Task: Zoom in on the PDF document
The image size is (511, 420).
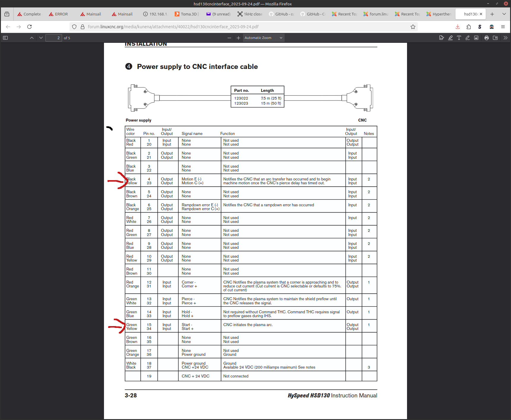Action: (238, 38)
